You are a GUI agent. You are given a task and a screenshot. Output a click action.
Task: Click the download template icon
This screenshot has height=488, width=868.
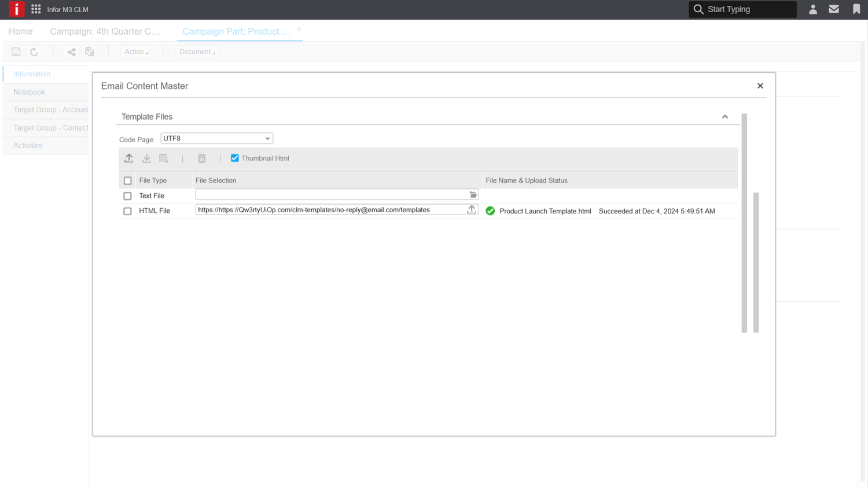pos(146,158)
